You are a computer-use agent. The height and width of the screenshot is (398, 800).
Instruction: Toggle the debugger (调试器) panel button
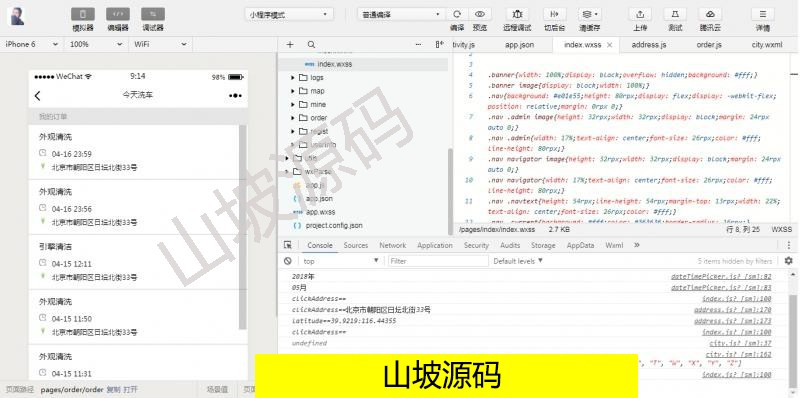coord(153,14)
